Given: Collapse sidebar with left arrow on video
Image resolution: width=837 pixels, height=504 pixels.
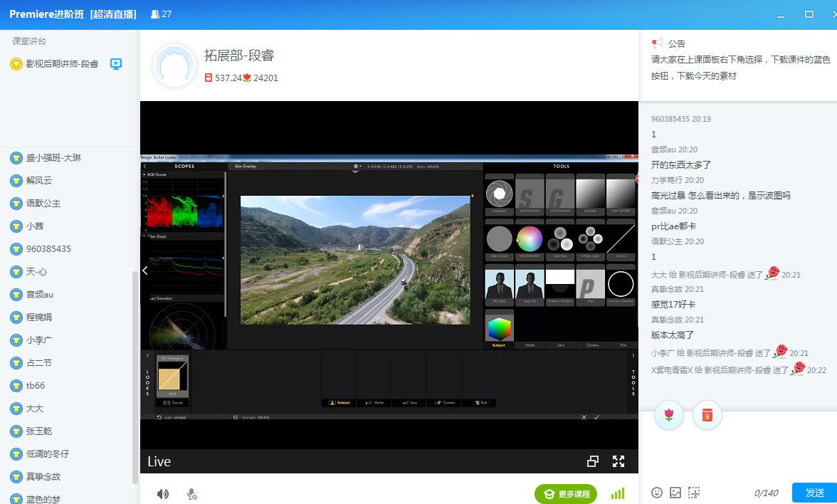Looking at the screenshot, I should pyautogui.click(x=145, y=271).
